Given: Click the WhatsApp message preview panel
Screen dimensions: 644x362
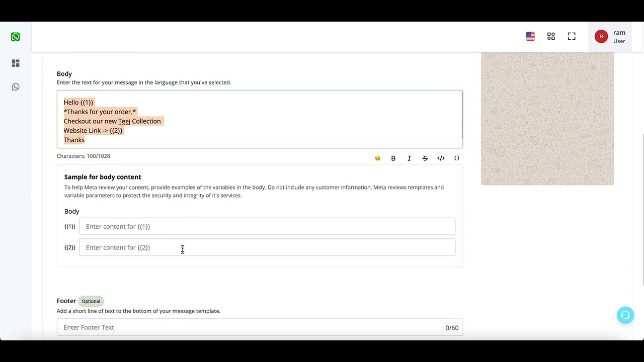Looking at the screenshot, I should pyautogui.click(x=547, y=119).
